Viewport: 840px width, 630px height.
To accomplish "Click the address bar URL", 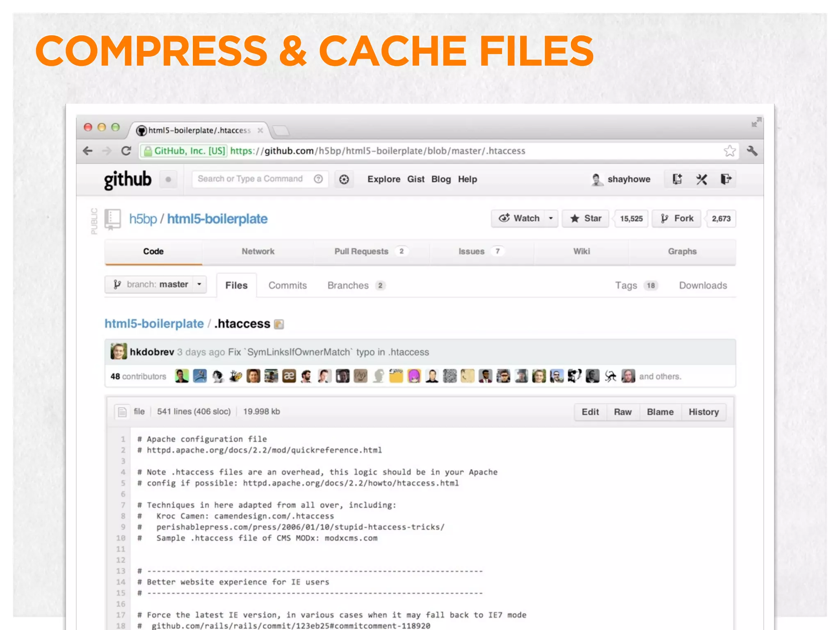I will coord(377,151).
